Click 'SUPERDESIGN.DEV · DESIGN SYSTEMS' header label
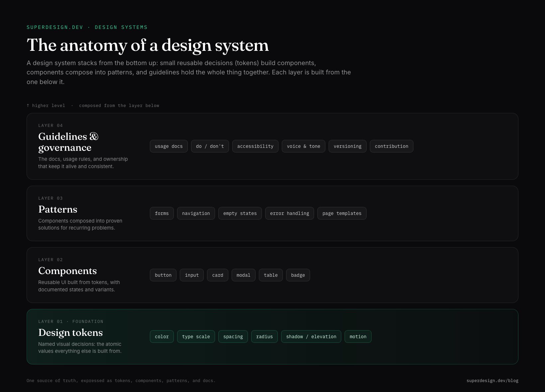Image resolution: width=545 pixels, height=392 pixels. click(x=87, y=27)
